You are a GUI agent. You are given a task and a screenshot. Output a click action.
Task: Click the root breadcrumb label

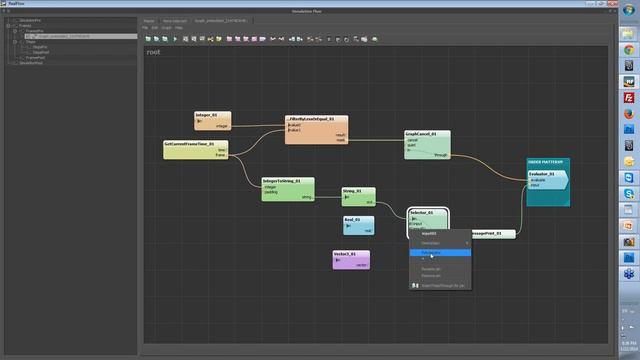[x=153, y=52]
